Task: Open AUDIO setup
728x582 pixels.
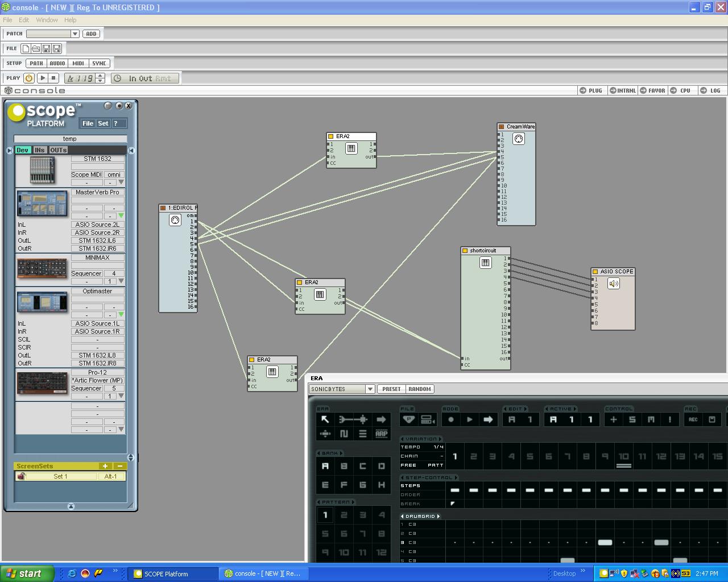Action: click(57, 64)
